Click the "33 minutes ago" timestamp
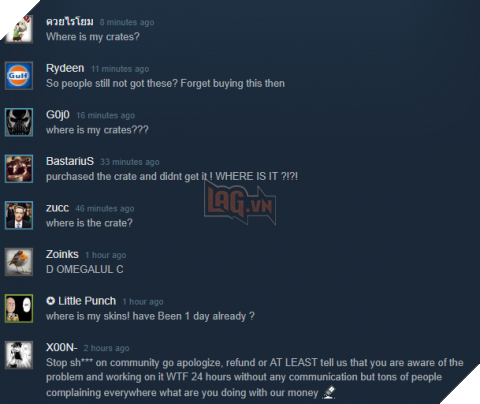 coord(130,162)
